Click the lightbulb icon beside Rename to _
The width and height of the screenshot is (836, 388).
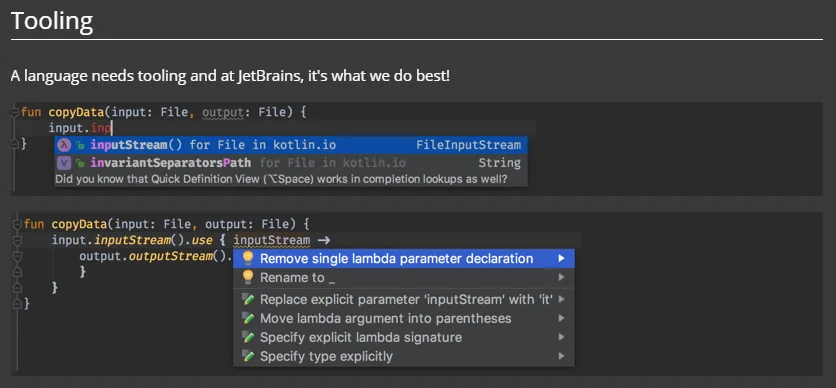(247, 278)
